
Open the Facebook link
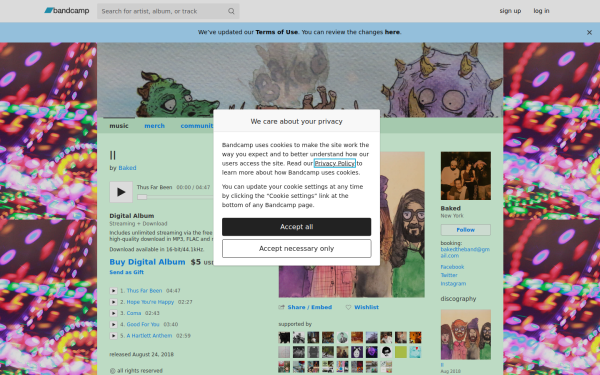[452, 267]
